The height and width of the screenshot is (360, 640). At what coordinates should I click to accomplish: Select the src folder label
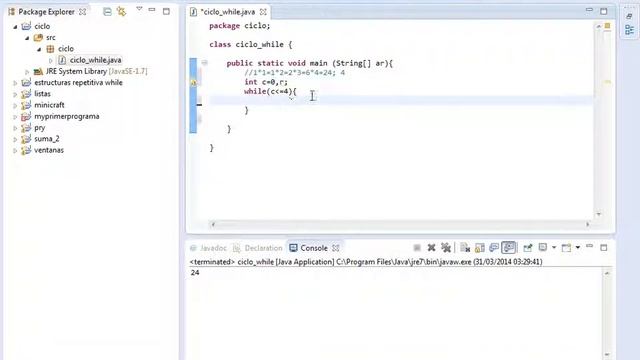51,38
